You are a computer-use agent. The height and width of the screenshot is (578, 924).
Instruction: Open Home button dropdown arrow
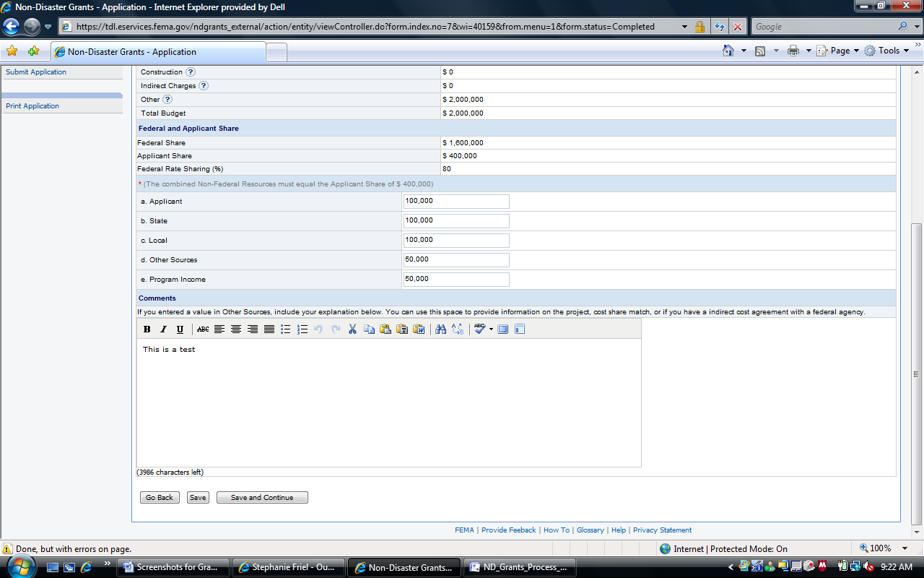click(744, 51)
